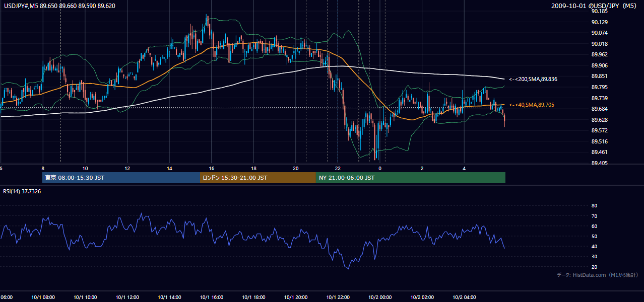Image resolution: width=644 pixels, height=302 pixels.
Task: Click hour 16 on the price chart time axis
Action: click(212, 168)
